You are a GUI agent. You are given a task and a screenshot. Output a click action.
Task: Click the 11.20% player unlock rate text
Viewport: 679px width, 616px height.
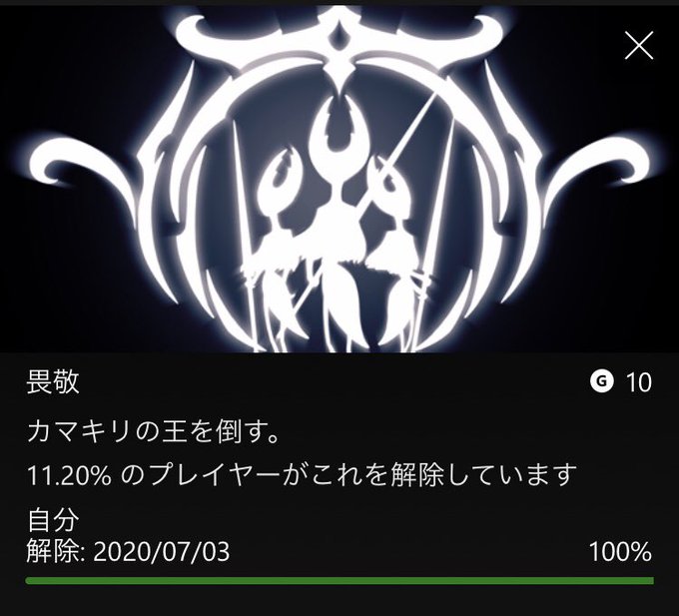(69, 475)
